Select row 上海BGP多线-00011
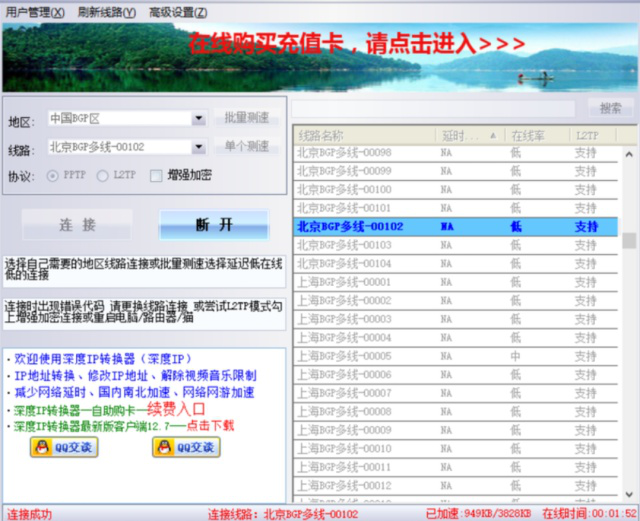 click(456, 468)
